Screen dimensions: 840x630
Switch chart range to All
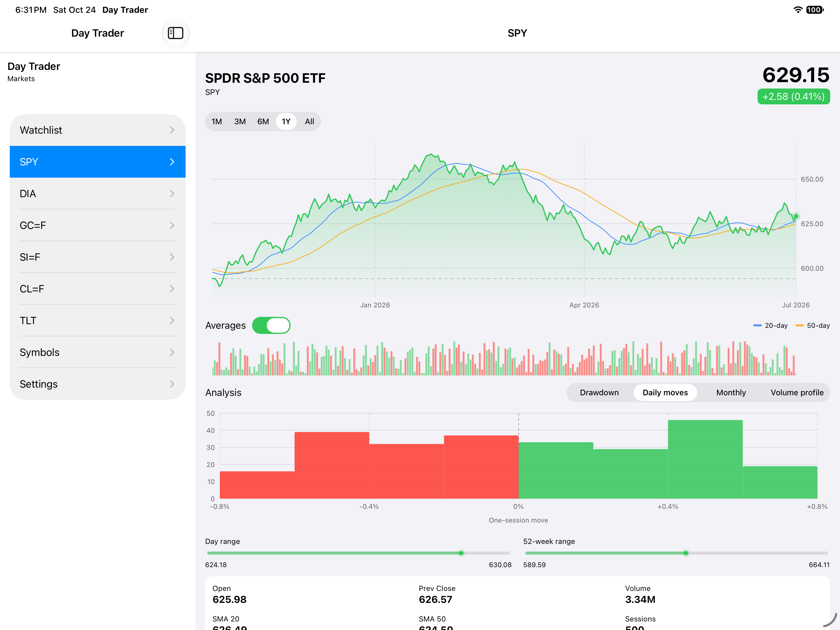(x=310, y=121)
